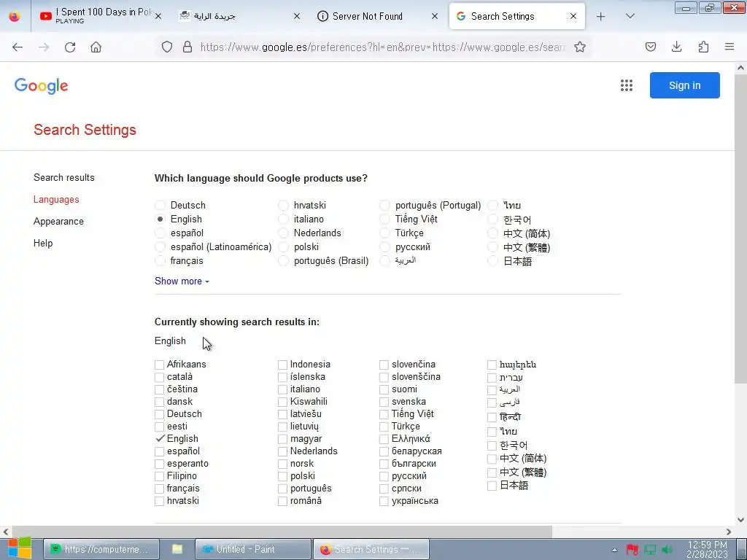This screenshot has height=560, width=747.
Task: Click the scroll right arrow
Action: 729,532
